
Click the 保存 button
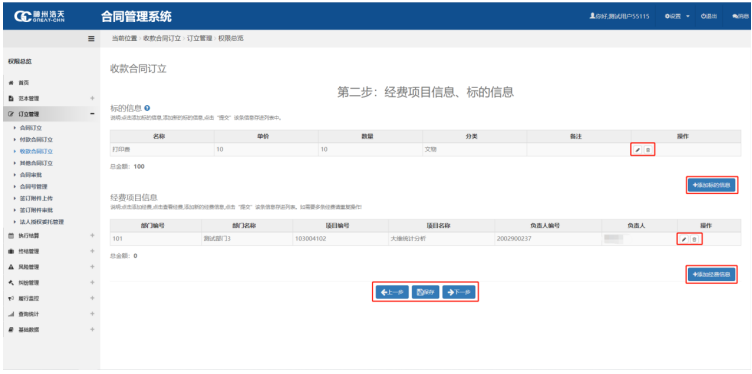pos(425,292)
